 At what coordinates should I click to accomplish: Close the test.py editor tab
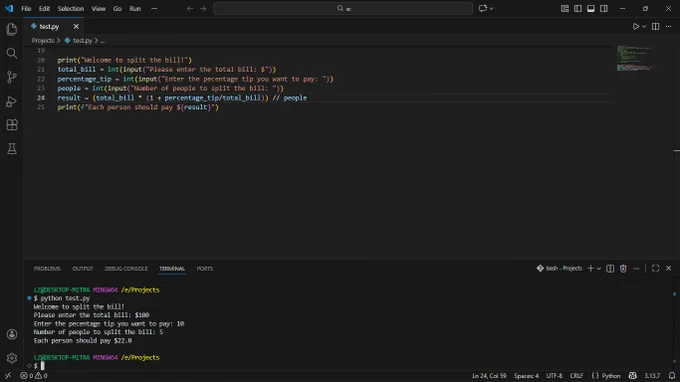76,26
